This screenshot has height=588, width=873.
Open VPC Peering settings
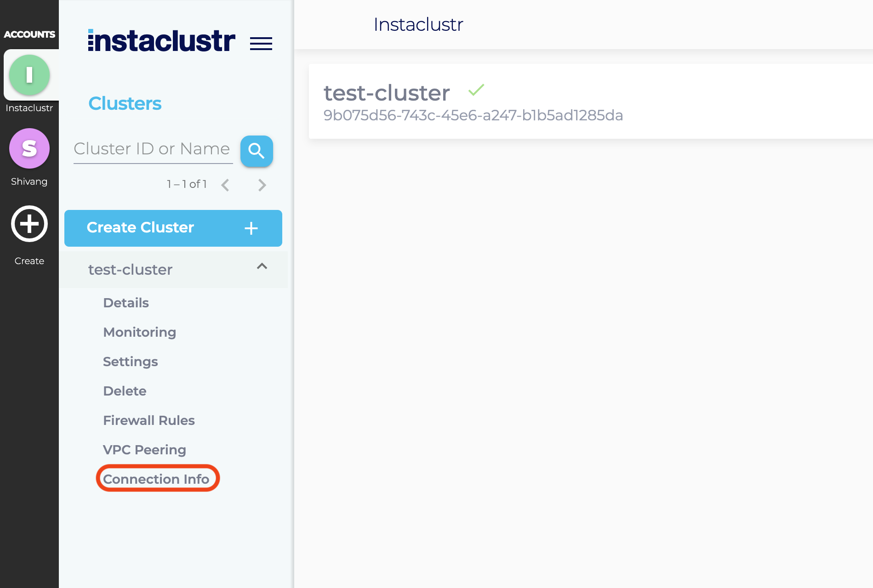144,449
